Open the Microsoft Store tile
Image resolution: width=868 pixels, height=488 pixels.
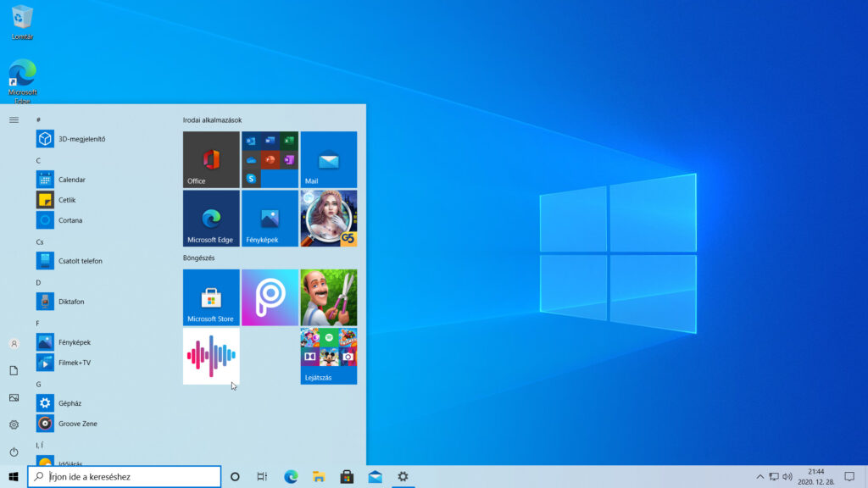click(211, 297)
